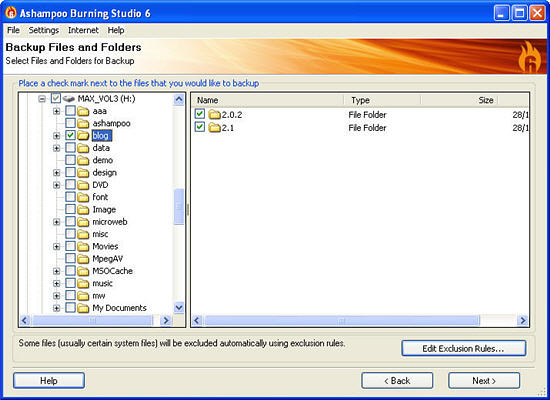Click the Movies folder icon

pyautogui.click(x=83, y=246)
